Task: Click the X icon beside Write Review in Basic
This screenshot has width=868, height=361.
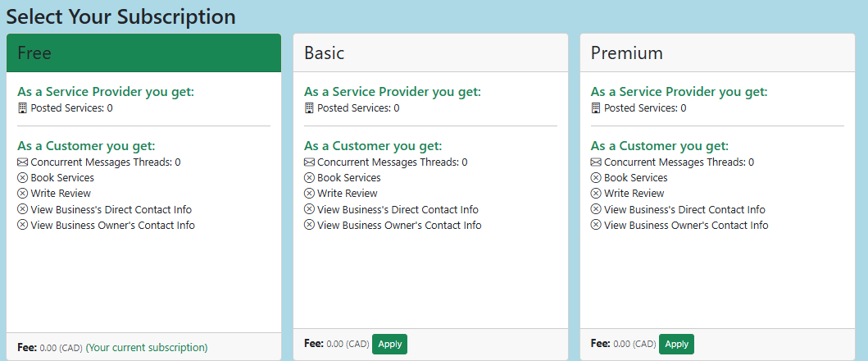Action: 309,194
